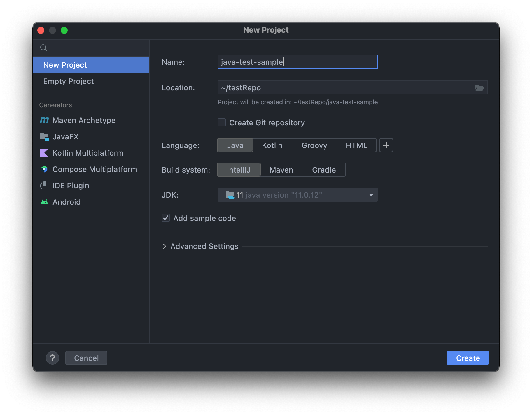Enable Create Git repository checkbox
This screenshot has width=532, height=415.
point(222,122)
